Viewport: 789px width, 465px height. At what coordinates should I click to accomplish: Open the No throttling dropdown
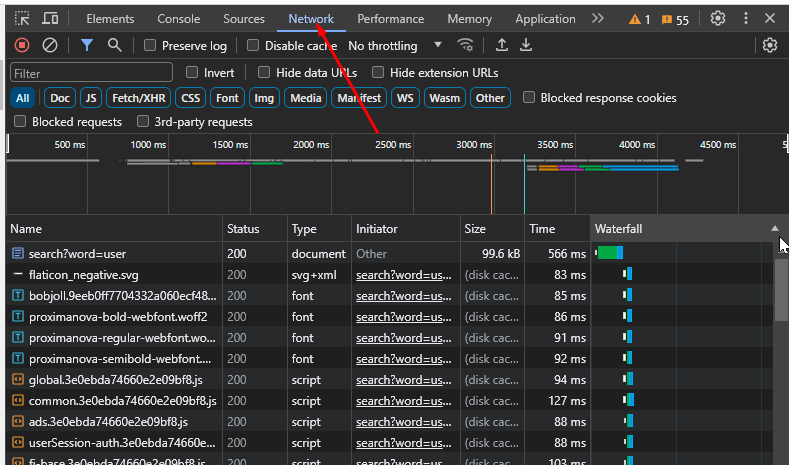(x=395, y=46)
